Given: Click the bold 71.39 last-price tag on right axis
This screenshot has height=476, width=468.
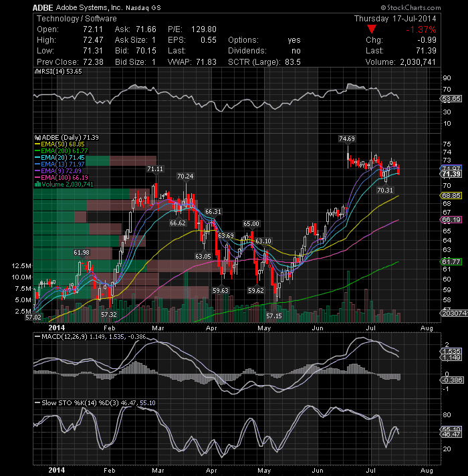Looking at the screenshot, I should [451, 174].
